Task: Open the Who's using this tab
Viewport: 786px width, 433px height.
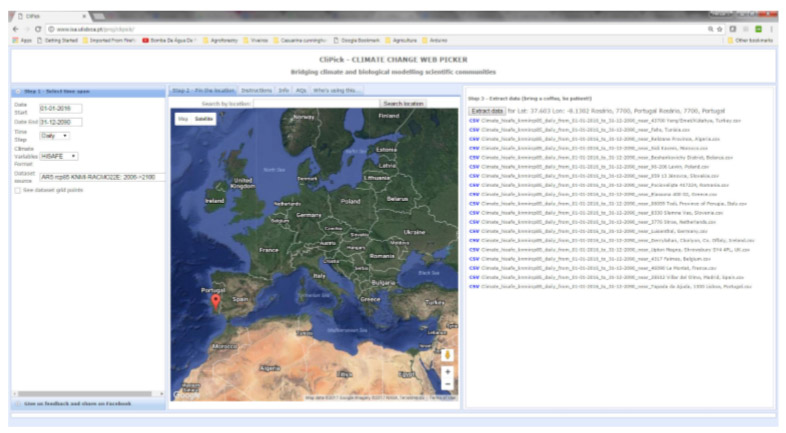Action: [x=336, y=91]
